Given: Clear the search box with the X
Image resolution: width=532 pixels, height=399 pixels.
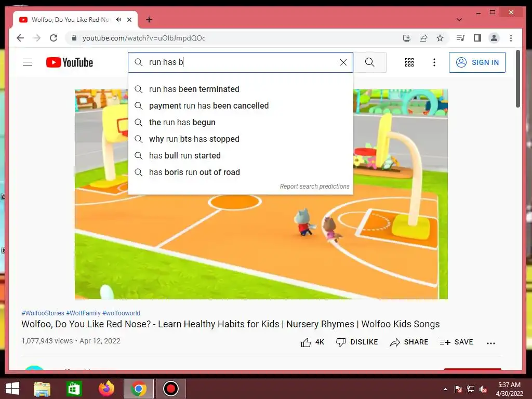Looking at the screenshot, I should point(343,62).
